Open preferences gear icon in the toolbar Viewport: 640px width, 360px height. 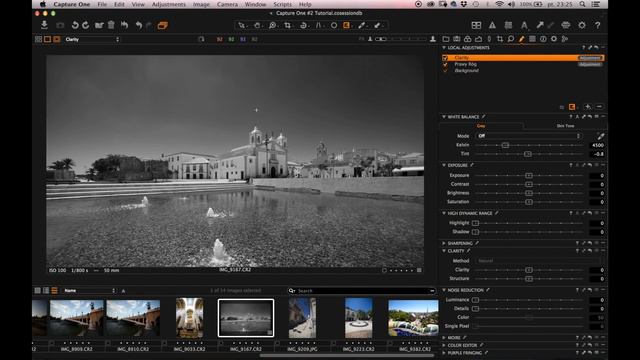pos(582,25)
